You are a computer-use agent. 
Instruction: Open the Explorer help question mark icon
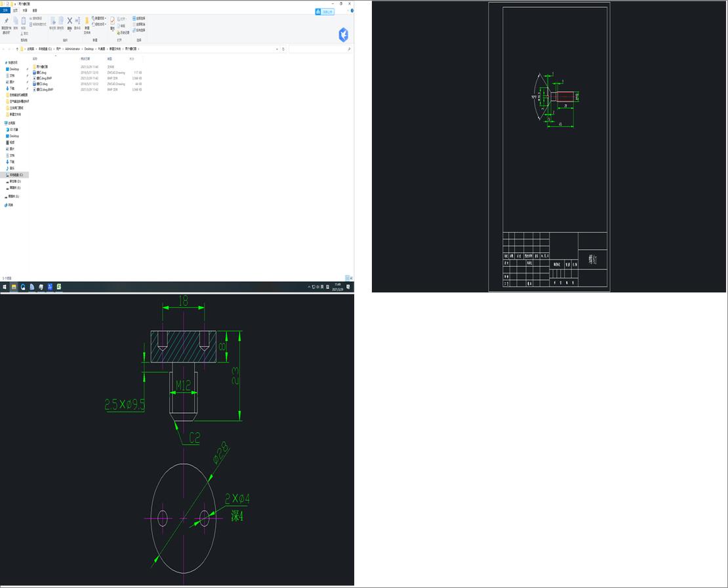click(x=352, y=10)
